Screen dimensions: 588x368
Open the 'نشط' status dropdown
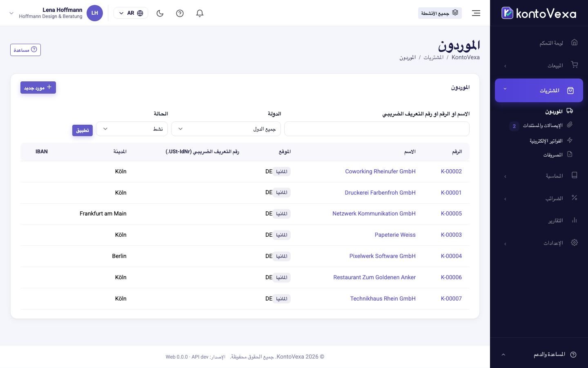pos(132,129)
